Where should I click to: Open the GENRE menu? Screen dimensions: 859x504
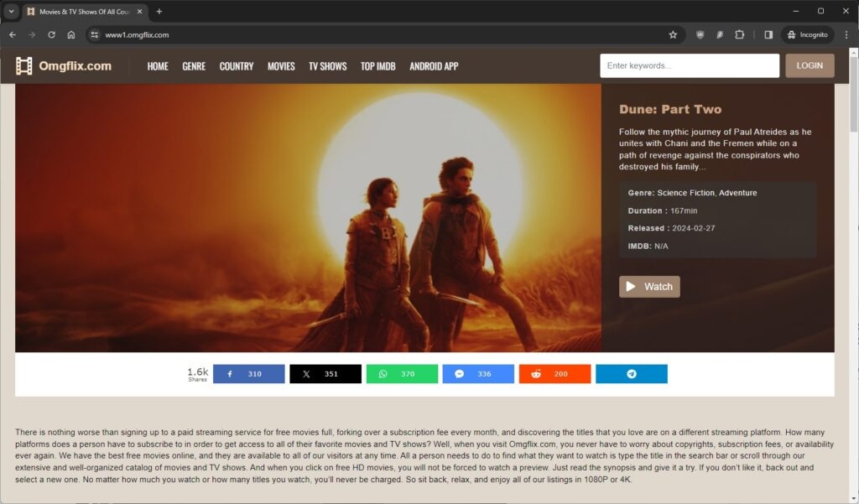[194, 66]
